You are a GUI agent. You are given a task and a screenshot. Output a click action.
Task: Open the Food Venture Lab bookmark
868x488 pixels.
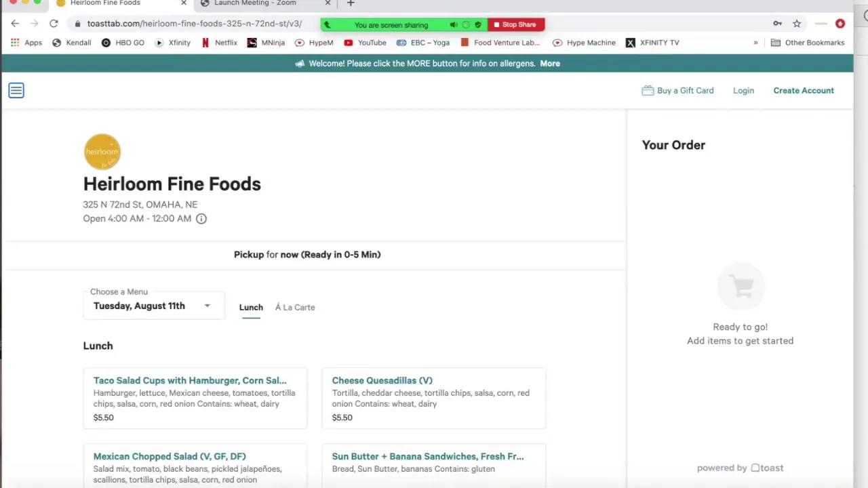[500, 43]
